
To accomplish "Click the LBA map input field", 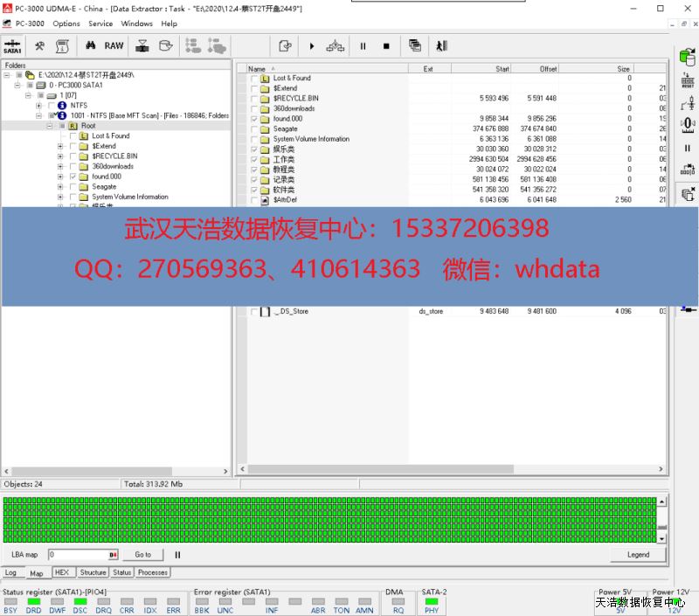I will click(x=77, y=555).
